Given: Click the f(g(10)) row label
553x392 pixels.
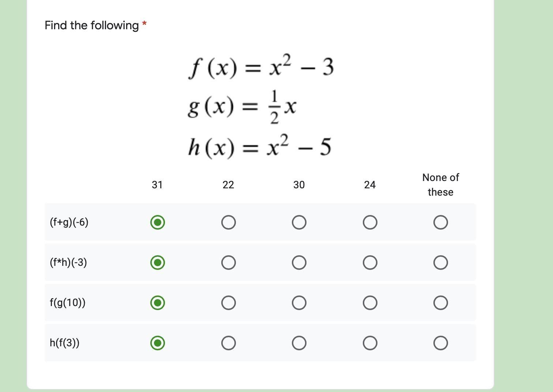Looking at the screenshot, I should point(68,303).
